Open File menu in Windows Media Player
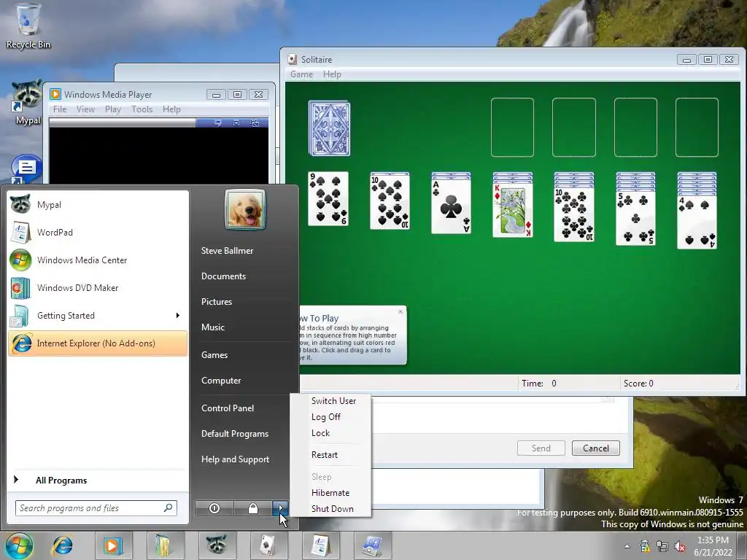The width and height of the screenshot is (747, 560). [60, 109]
